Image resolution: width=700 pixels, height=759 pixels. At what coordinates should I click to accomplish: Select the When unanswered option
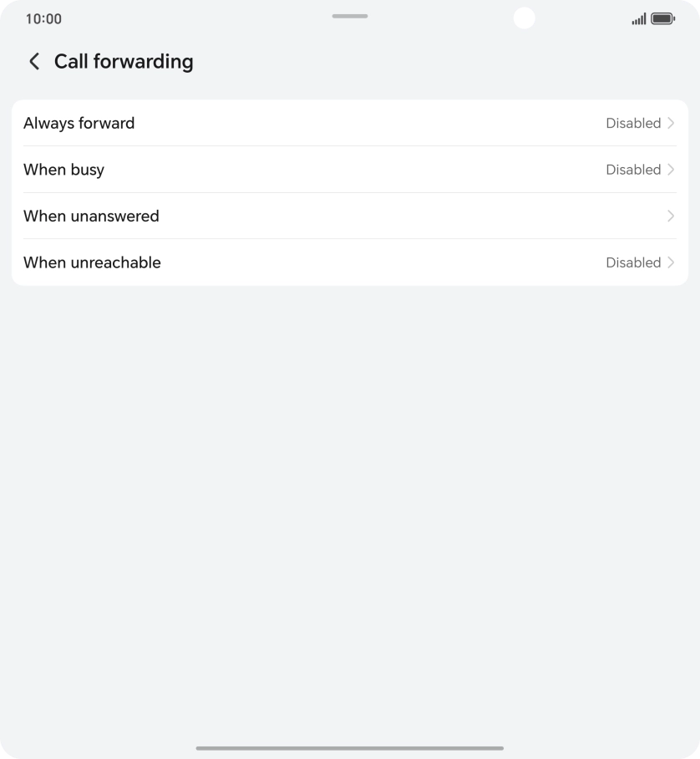pos(91,216)
